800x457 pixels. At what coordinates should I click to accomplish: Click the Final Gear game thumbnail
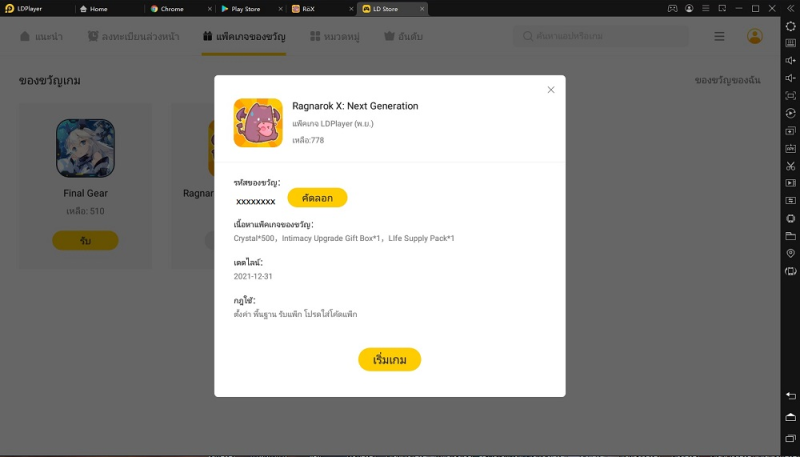tap(85, 148)
